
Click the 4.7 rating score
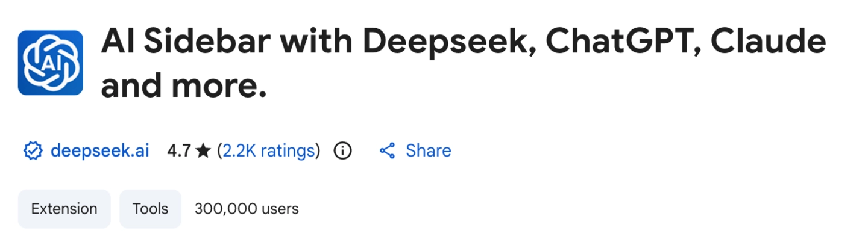(x=179, y=150)
